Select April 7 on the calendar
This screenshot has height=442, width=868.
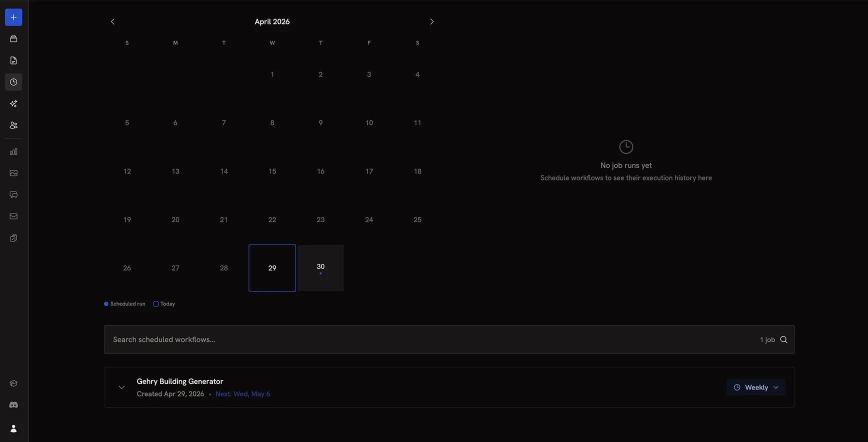223,123
